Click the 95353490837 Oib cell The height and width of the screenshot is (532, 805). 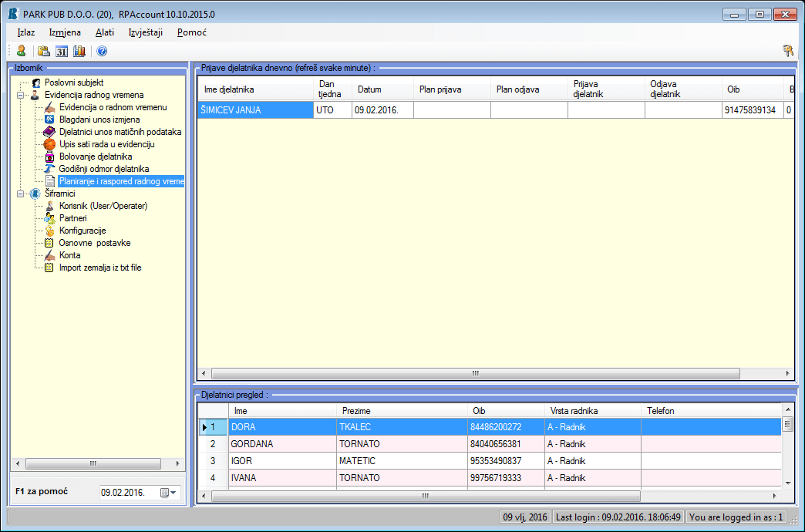[506, 461]
